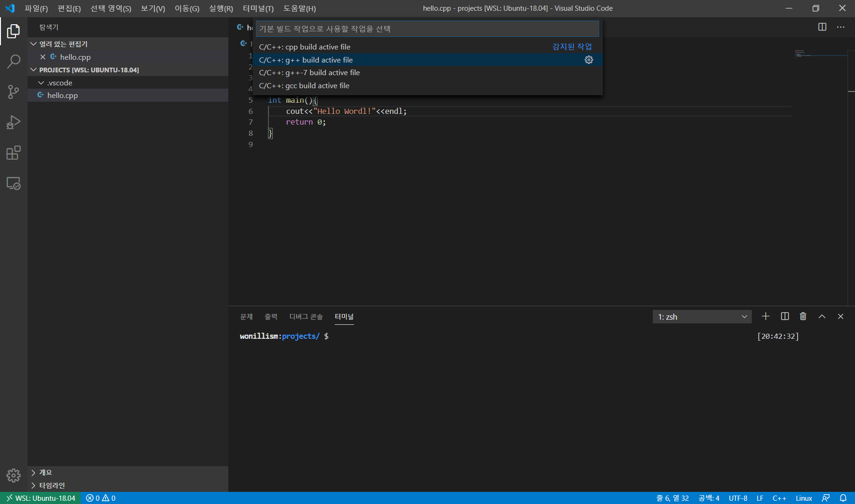This screenshot has height=504, width=855.
Task: Open the 선택 영역(S) menu
Action: (111, 8)
